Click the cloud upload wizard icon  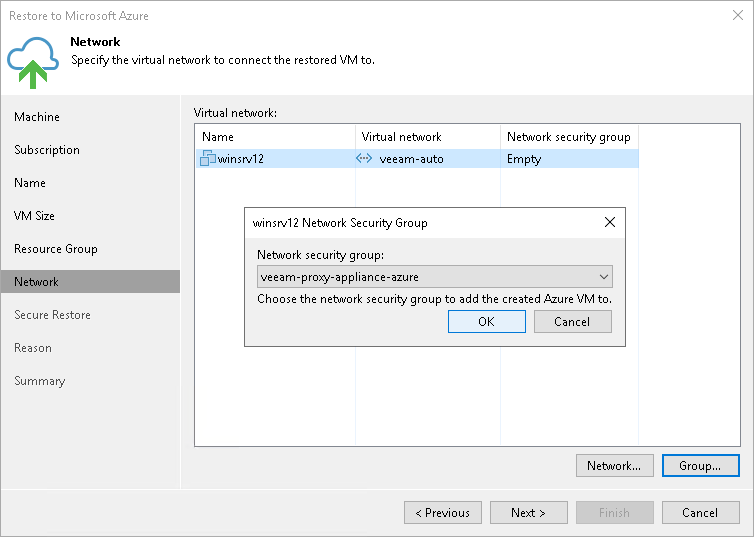coord(33,62)
